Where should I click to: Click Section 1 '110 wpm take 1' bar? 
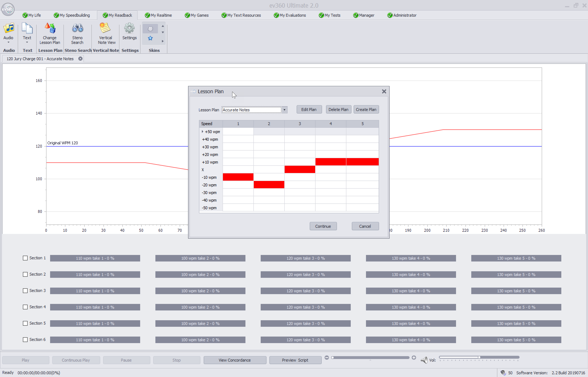pyautogui.click(x=95, y=258)
